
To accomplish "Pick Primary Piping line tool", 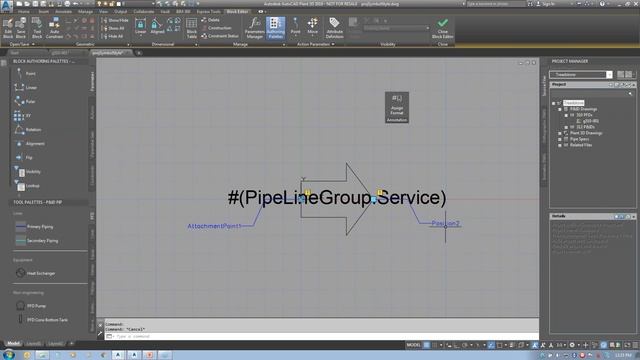I will point(35,227).
